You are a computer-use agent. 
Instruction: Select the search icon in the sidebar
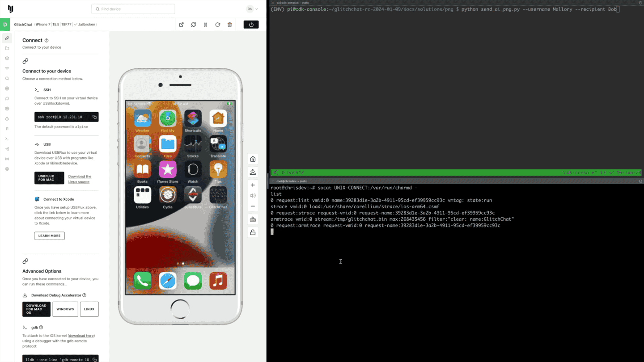coord(6,78)
